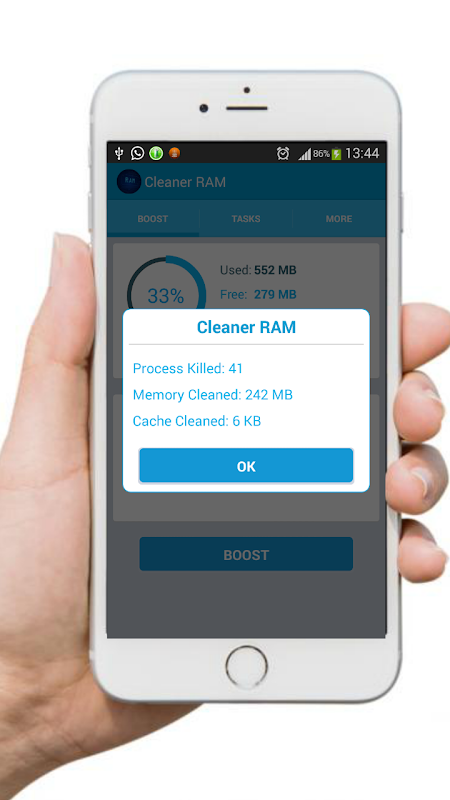Tap the phone's round home button
The width and height of the screenshot is (450, 800).
pyautogui.click(x=246, y=667)
